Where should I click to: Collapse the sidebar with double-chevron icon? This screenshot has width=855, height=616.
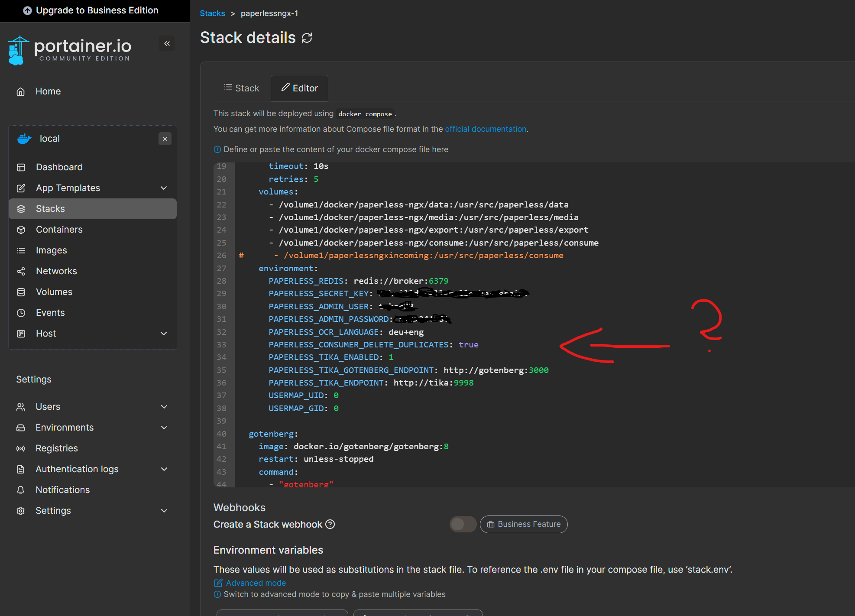tap(167, 43)
